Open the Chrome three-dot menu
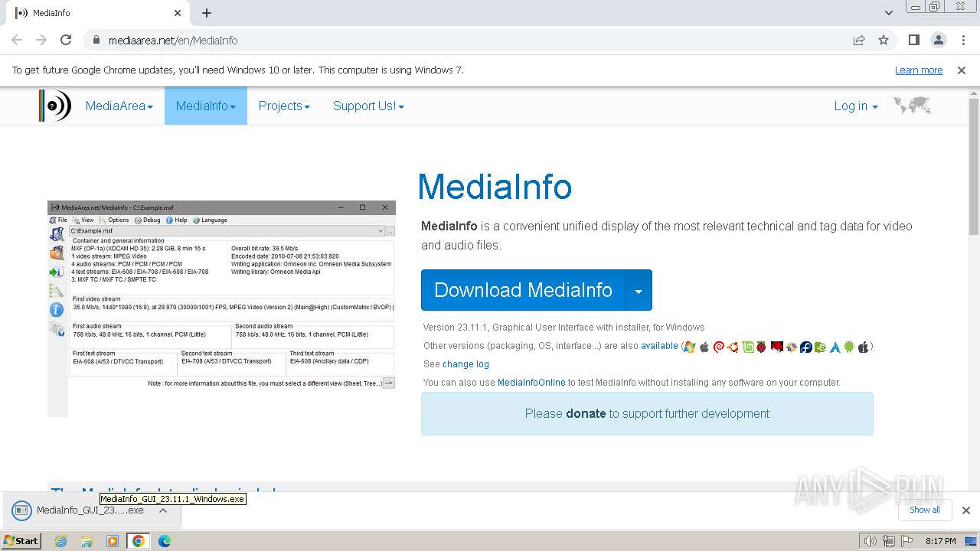The image size is (980, 551). [x=963, y=40]
